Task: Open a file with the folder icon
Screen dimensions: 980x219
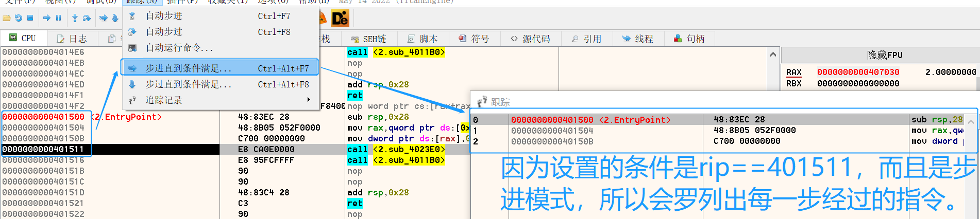Action: [x=7, y=18]
